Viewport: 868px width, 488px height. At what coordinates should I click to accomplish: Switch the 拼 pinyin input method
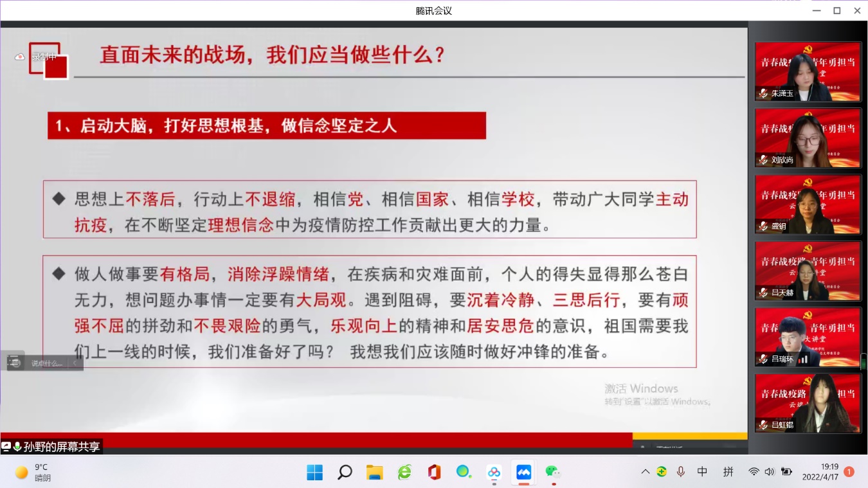[x=728, y=472]
